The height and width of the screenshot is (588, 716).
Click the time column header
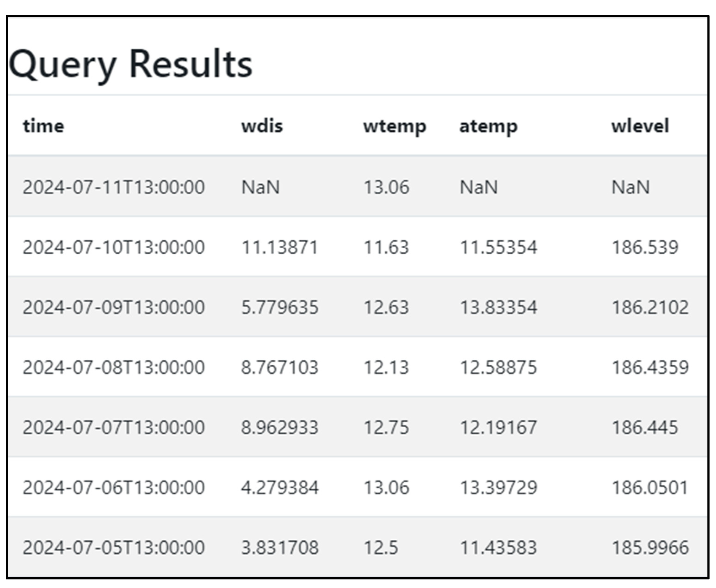(43, 126)
